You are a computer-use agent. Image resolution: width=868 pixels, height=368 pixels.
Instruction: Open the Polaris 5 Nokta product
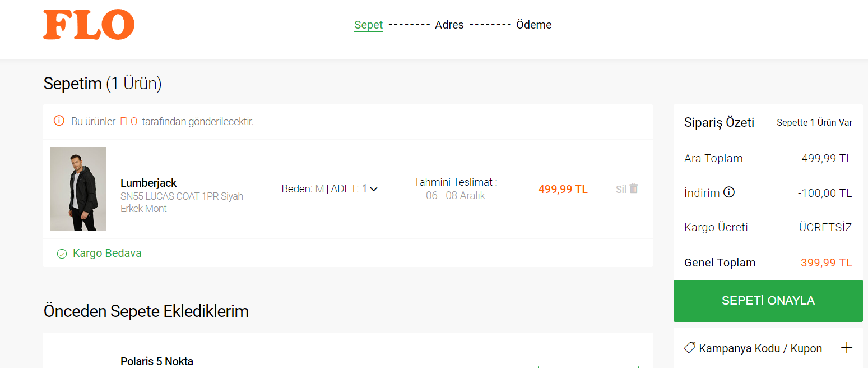click(x=157, y=361)
